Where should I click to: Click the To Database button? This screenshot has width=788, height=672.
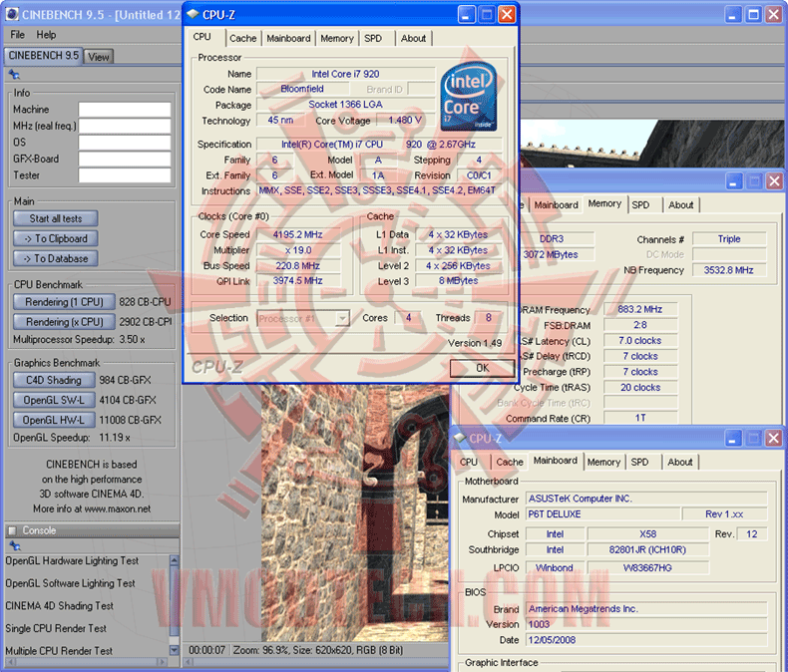click(55, 258)
